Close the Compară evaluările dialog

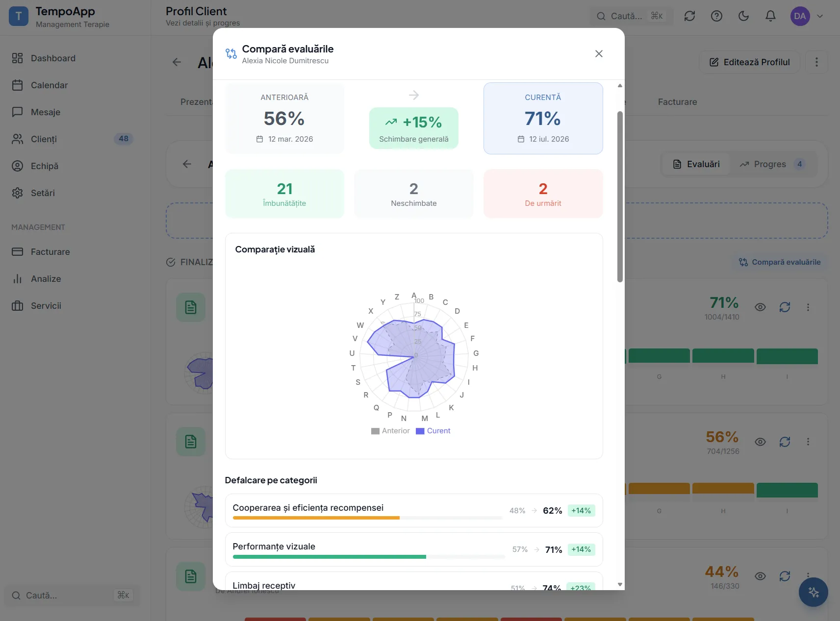(599, 54)
